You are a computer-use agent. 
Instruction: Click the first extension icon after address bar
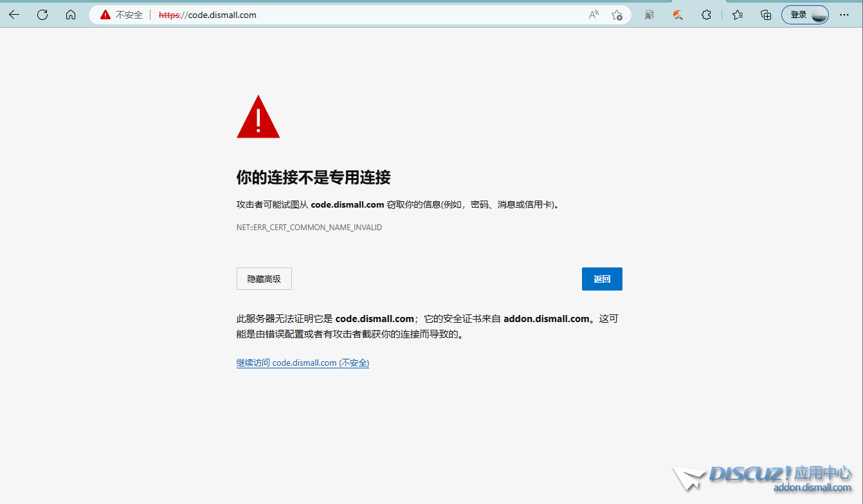pos(650,15)
